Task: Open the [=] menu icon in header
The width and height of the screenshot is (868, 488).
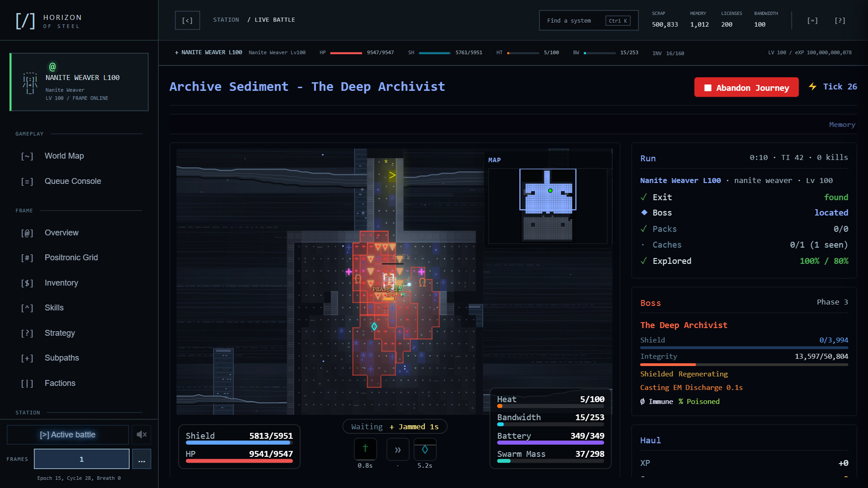Action: (x=812, y=20)
